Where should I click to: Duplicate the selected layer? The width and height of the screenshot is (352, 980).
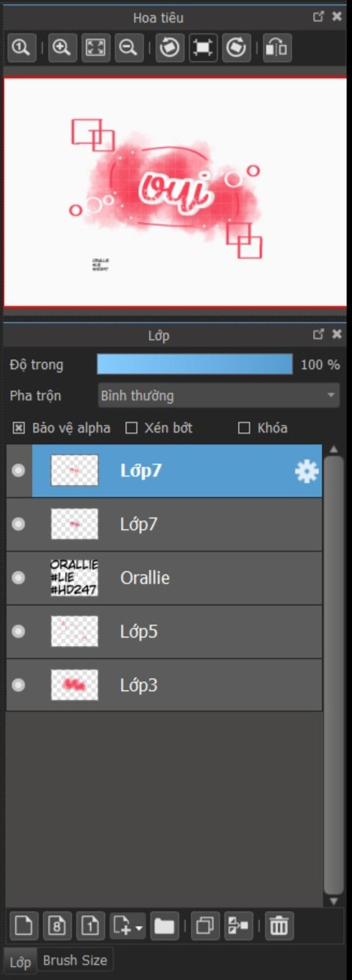(x=205, y=926)
